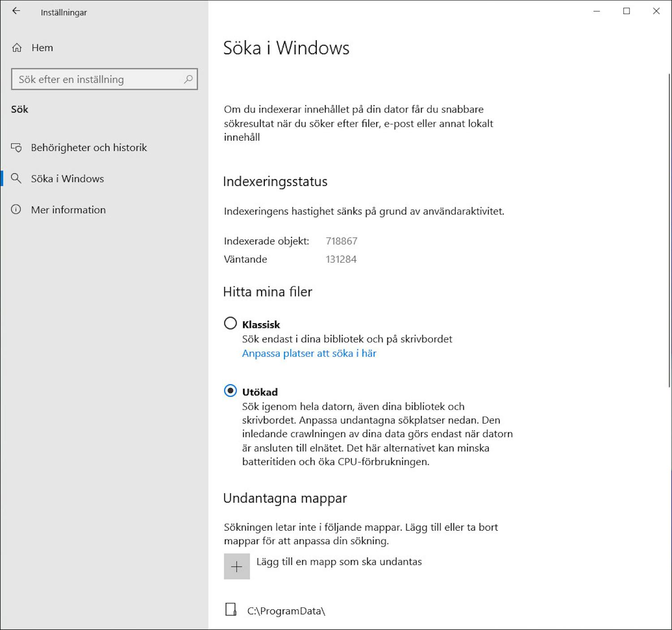Open Behörigheter och historik

click(x=89, y=147)
